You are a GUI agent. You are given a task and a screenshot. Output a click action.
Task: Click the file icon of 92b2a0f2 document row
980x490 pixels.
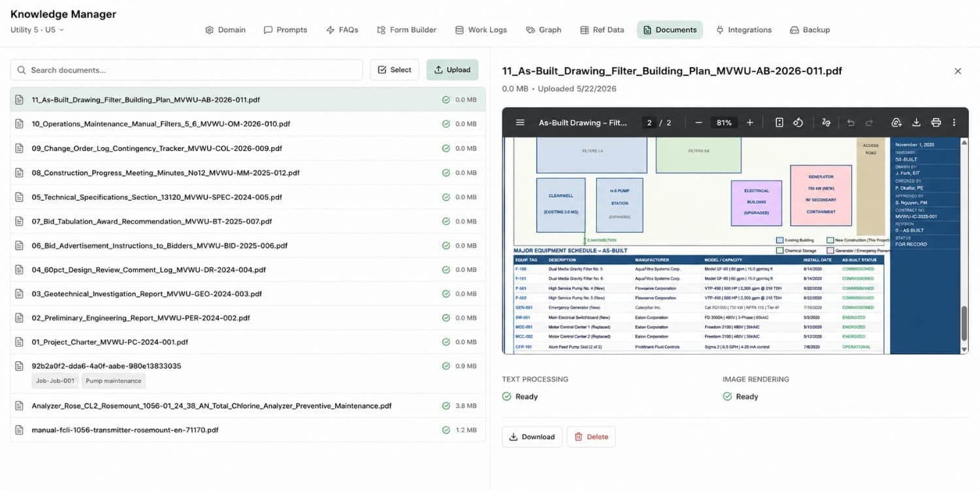[20, 366]
